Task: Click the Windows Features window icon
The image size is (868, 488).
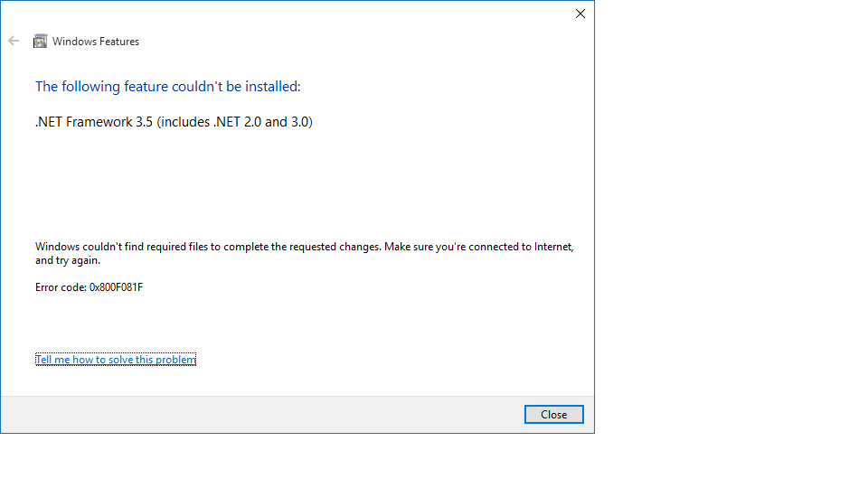Action: pos(40,41)
